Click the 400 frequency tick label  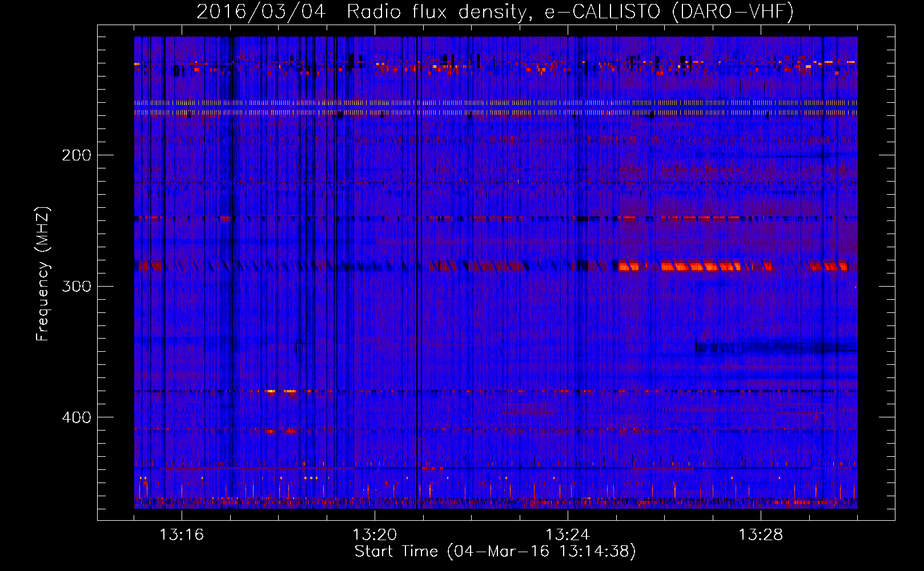pyautogui.click(x=77, y=417)
